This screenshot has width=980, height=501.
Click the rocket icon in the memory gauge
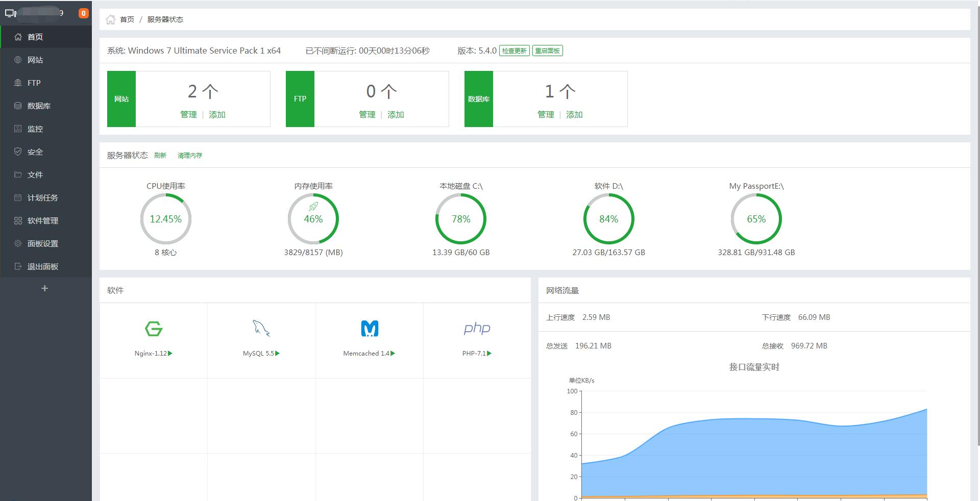click(313, 207)
